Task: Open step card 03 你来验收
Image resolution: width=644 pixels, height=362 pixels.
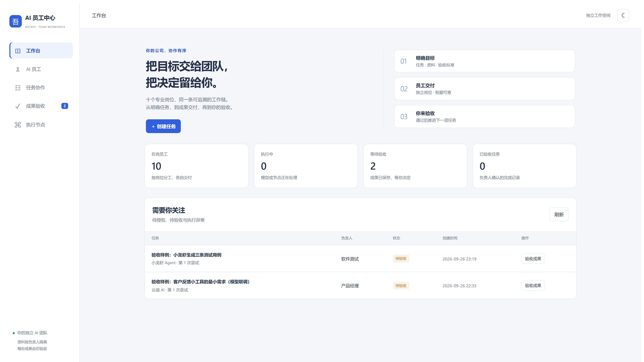Action: [485, 117]
